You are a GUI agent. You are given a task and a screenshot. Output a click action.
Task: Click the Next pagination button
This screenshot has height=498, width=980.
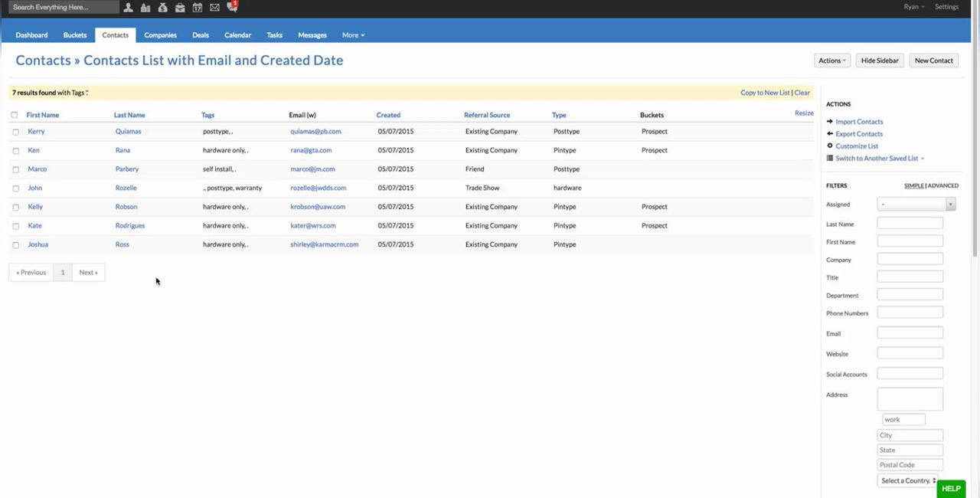88,272
